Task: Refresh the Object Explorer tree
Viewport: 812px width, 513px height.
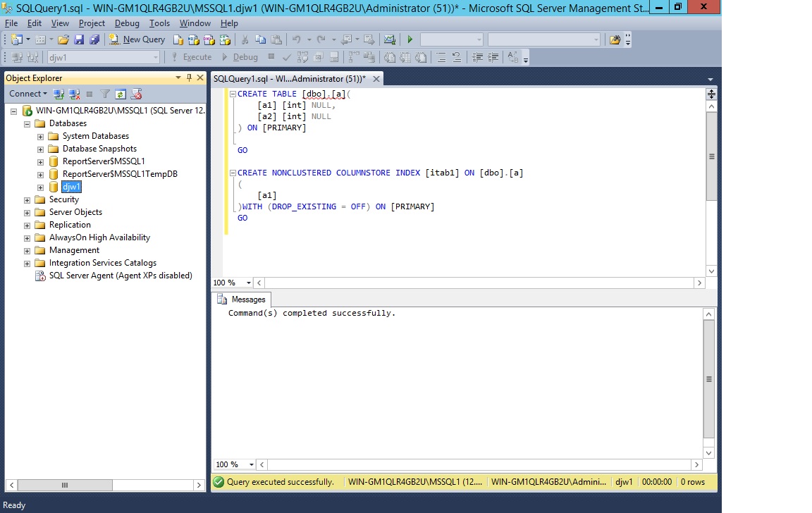Action: [119, 94]
